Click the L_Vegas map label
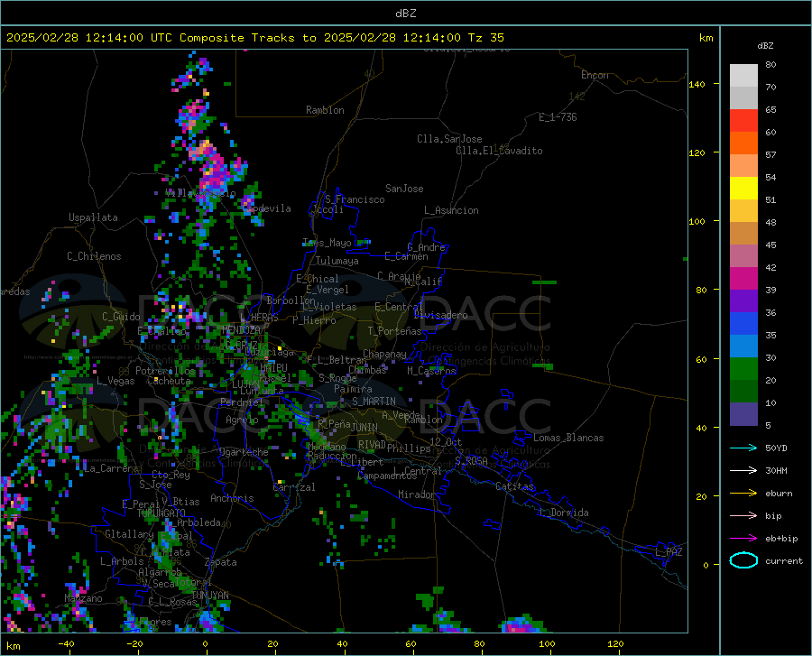 click(115, 381)
